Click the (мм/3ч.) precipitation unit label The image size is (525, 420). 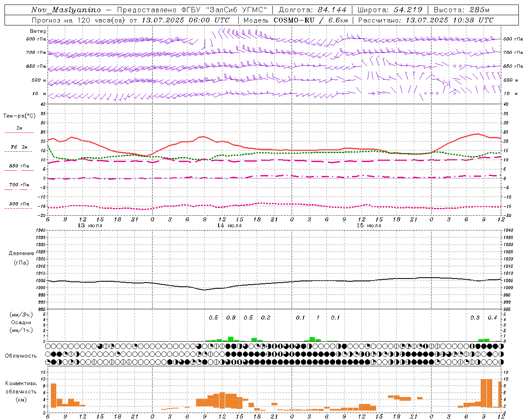pos(21,315)
